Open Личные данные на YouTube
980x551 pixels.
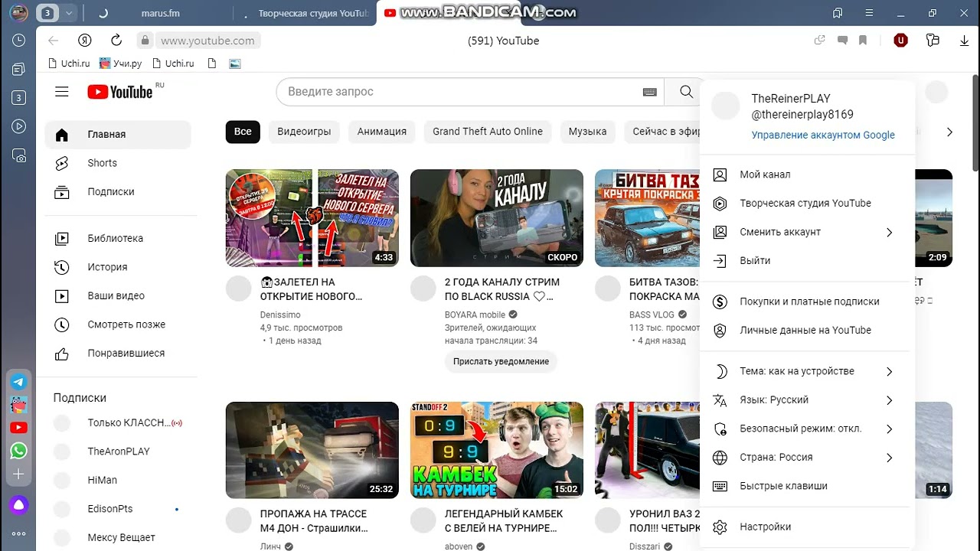pos(808,331)
